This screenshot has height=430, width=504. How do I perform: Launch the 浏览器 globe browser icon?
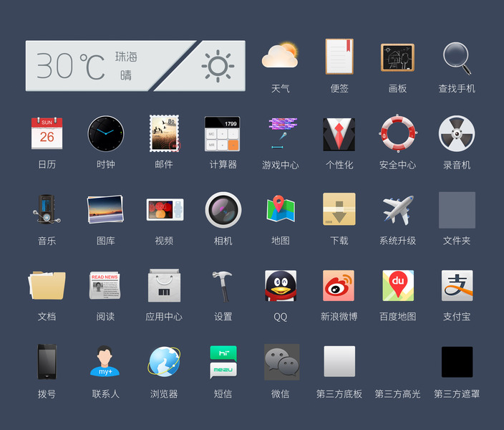164,361
